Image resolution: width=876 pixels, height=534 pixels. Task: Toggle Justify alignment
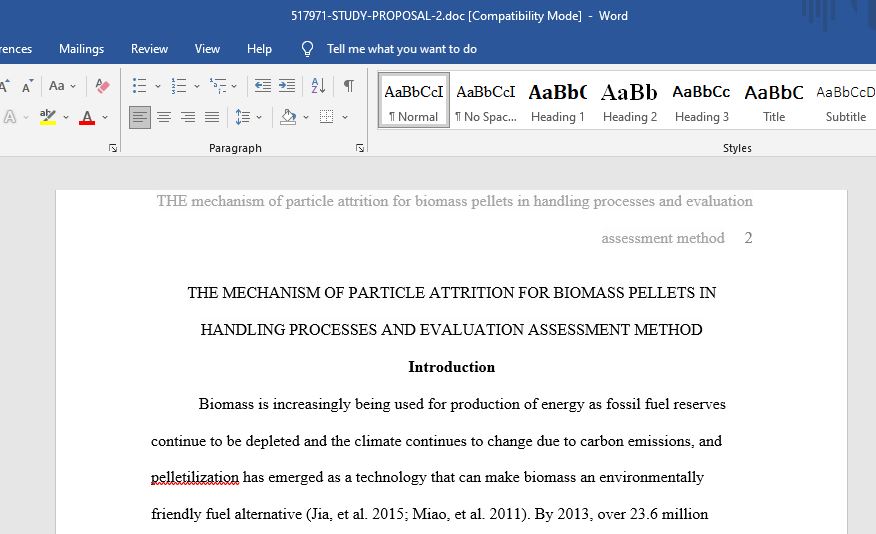click(212, 117)
